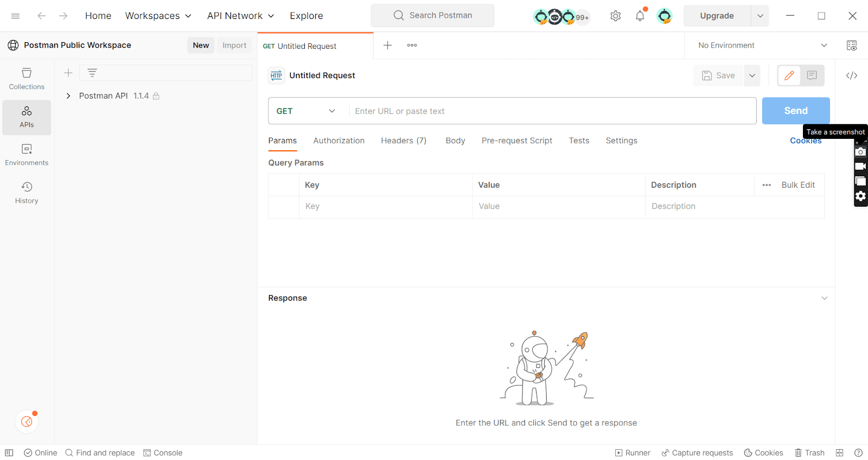Open column options three-dot in params table

(767, 185)
